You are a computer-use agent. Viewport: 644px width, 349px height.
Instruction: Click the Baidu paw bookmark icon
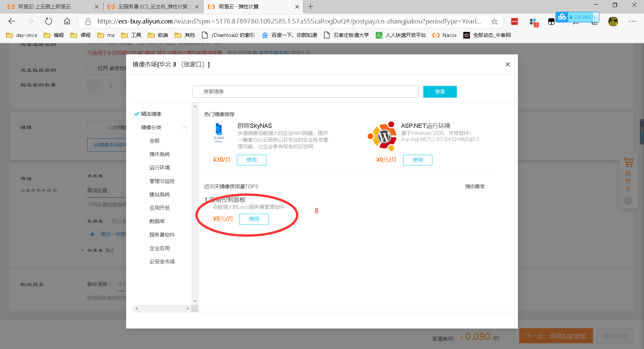click(x=265, y=35)
